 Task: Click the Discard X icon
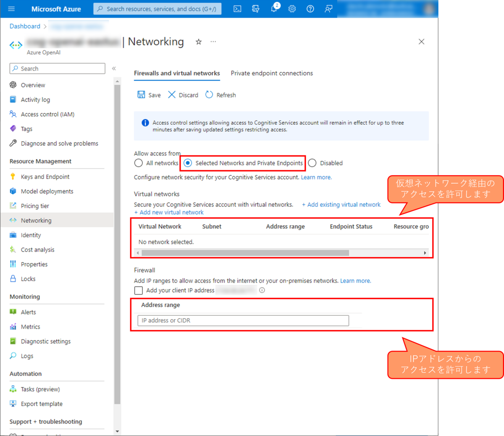coord(172,95)
